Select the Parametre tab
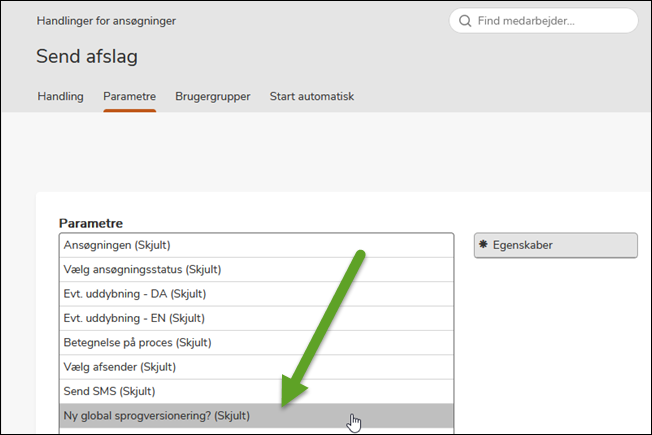 coord(129,97)
